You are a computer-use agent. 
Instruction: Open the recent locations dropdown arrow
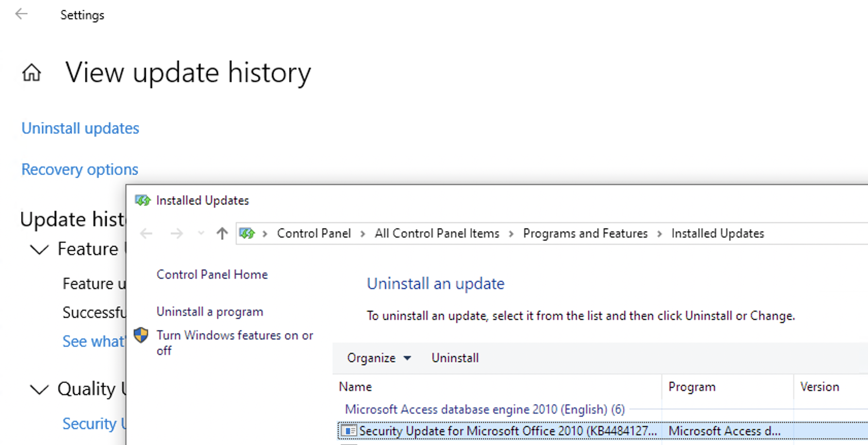tap(201, 234)
